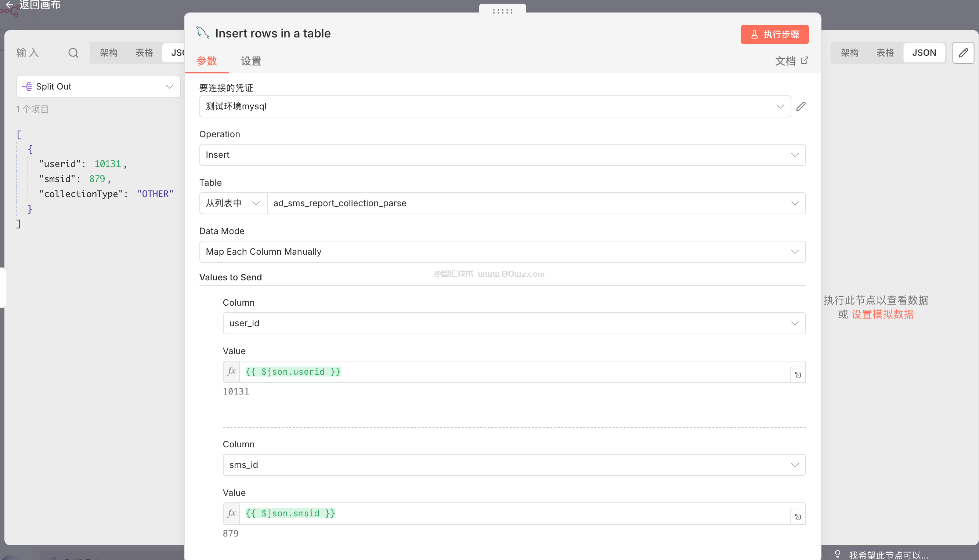Open the user_id column dropdown

pos(514,323)
